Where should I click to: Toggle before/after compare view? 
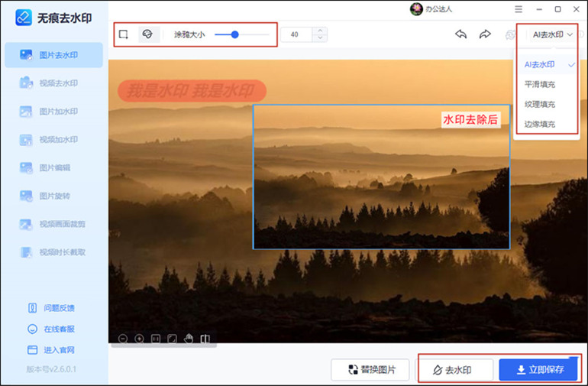tap(205, 339)
